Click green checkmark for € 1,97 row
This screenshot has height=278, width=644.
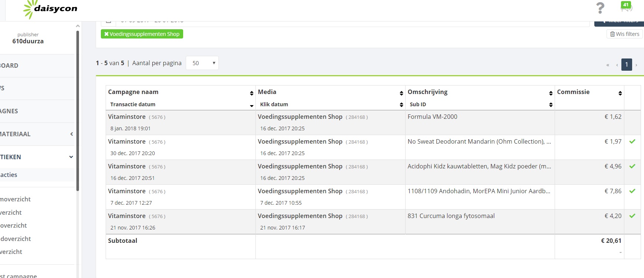click(633, 141)
